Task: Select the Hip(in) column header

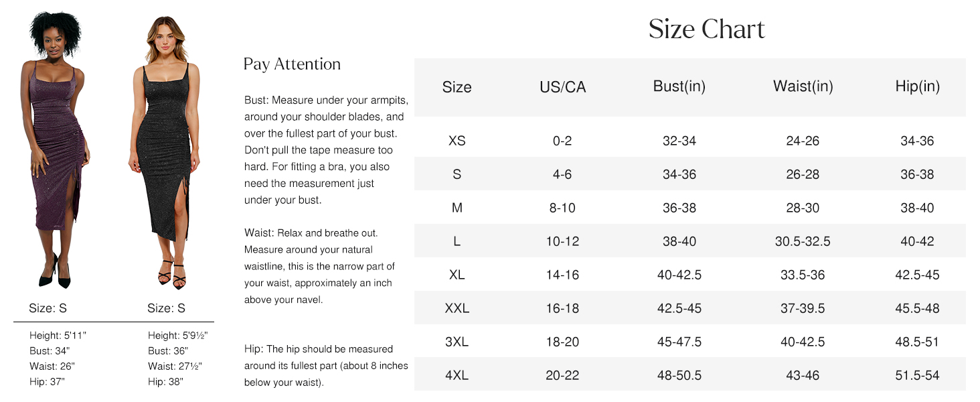Action: click(917, 86)
